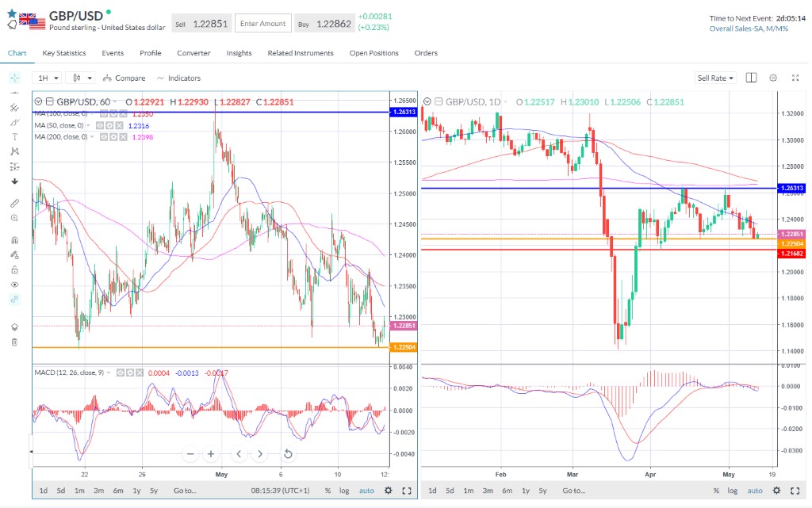Pick the ruler measure tool

(14, 203)
